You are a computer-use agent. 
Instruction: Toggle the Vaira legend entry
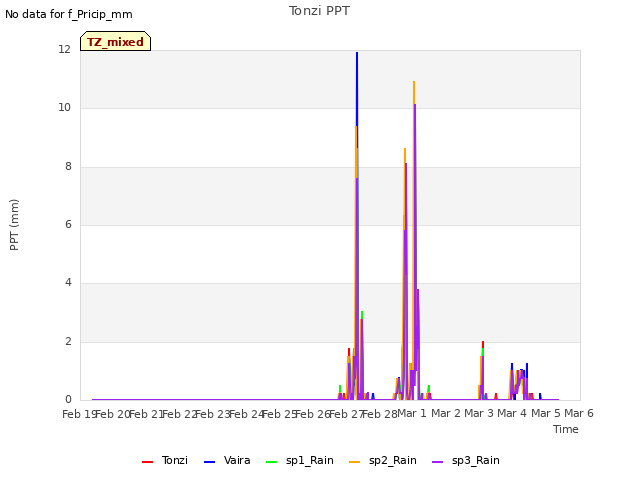[227, 461]
